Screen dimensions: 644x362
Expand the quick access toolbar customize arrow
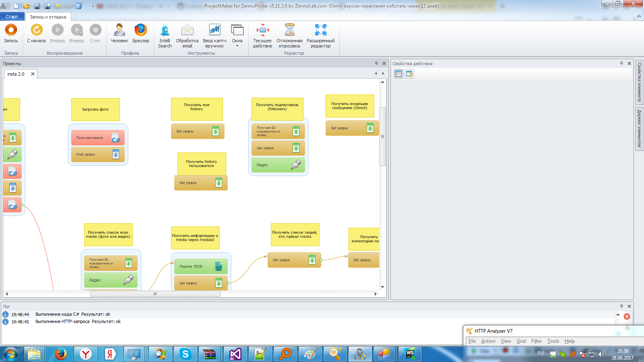click(x=93, y=6)
